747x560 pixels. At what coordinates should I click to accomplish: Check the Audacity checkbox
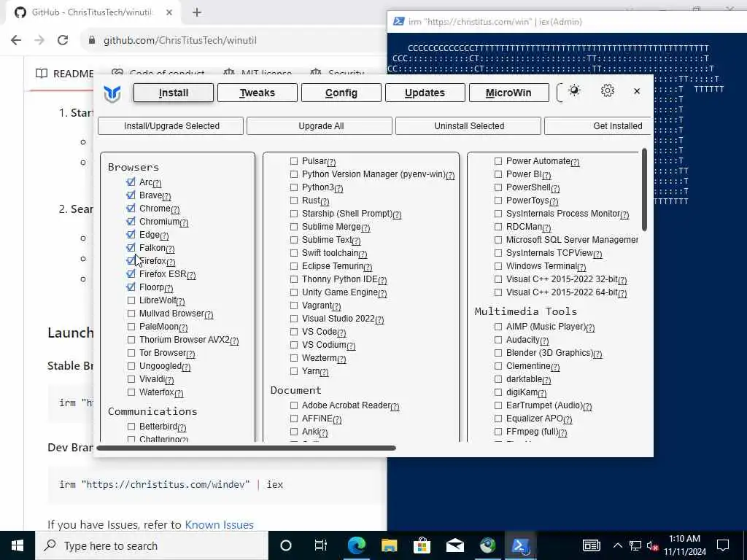(x=498, y=340)
